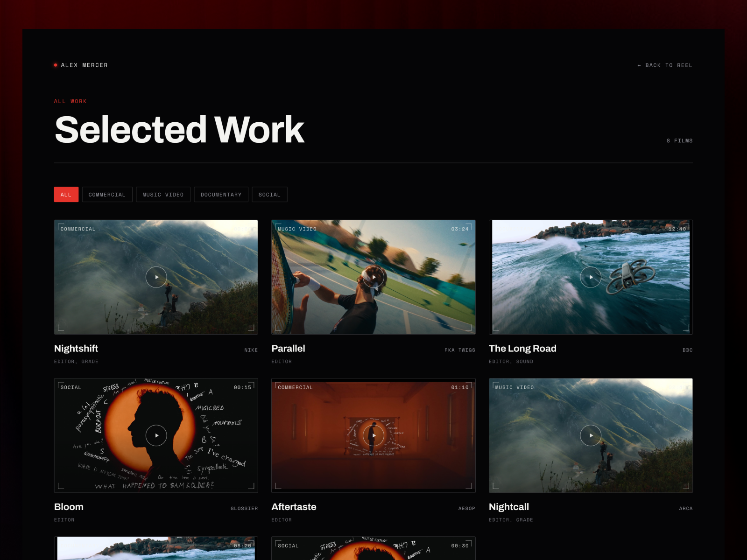The image size is (747, 560).
Task: Show only Documentary films
Action: tap(221, 195)
